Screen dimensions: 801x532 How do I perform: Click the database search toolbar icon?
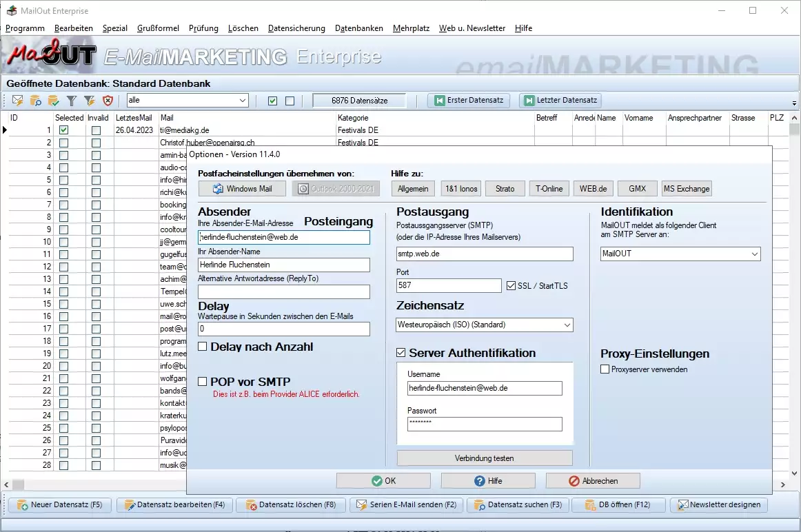(x=36, y=101)
